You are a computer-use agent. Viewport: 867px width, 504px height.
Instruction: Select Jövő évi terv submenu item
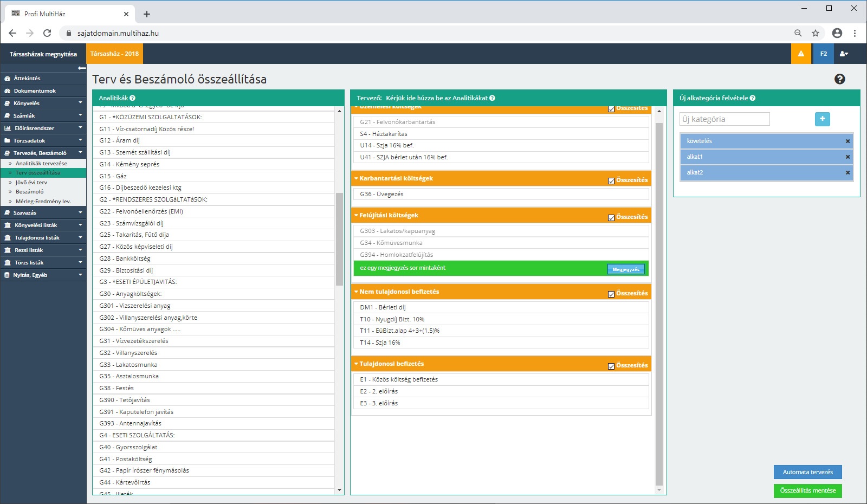pos(31,183)
